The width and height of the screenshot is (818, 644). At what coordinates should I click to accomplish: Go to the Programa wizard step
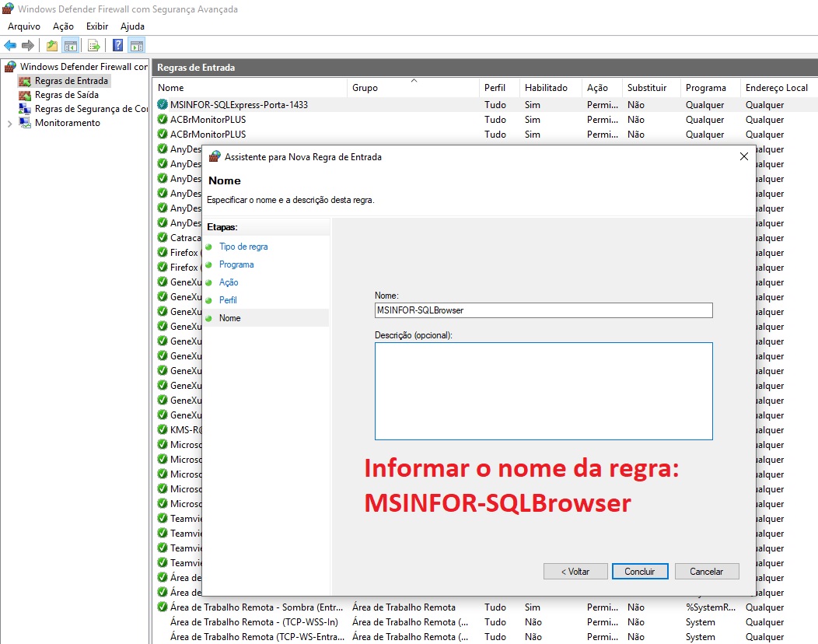click(236, 264)
